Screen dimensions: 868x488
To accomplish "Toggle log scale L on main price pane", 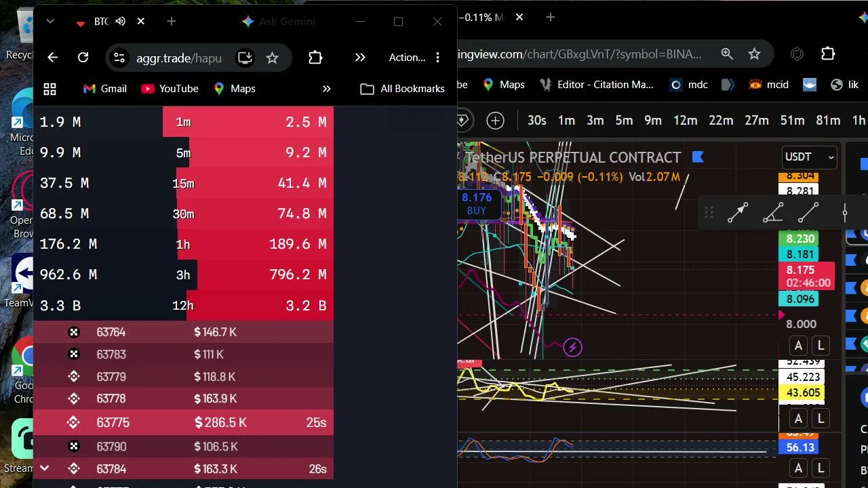I will click(x=821, y=346).
